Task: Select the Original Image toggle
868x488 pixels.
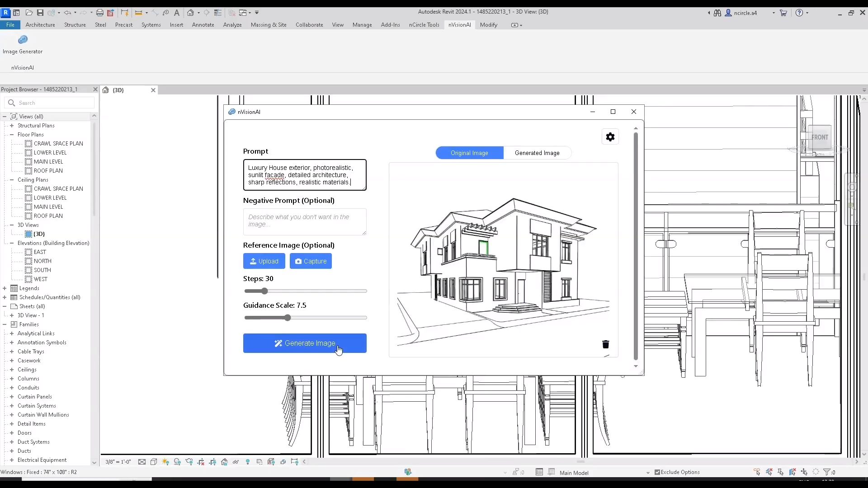Action: click(469, 153)
